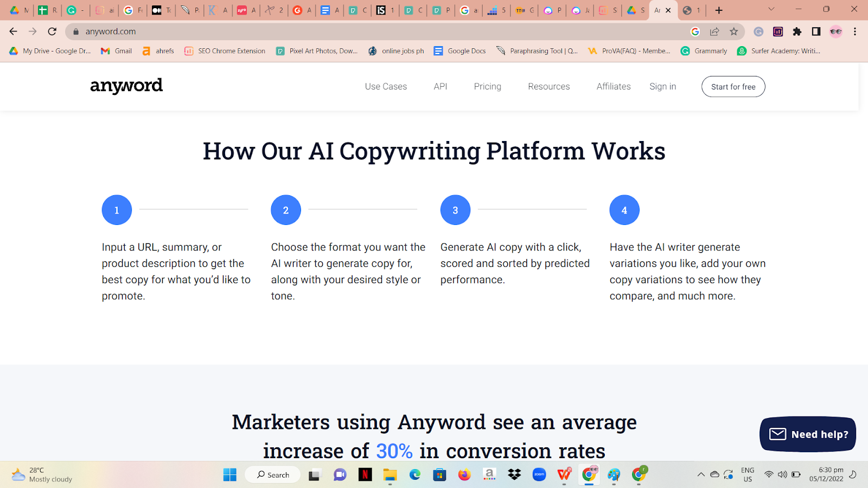Open the Paraphrasing Tool bookmark
Viewport: 868px width, 488px height.
(x=537, y=51)
